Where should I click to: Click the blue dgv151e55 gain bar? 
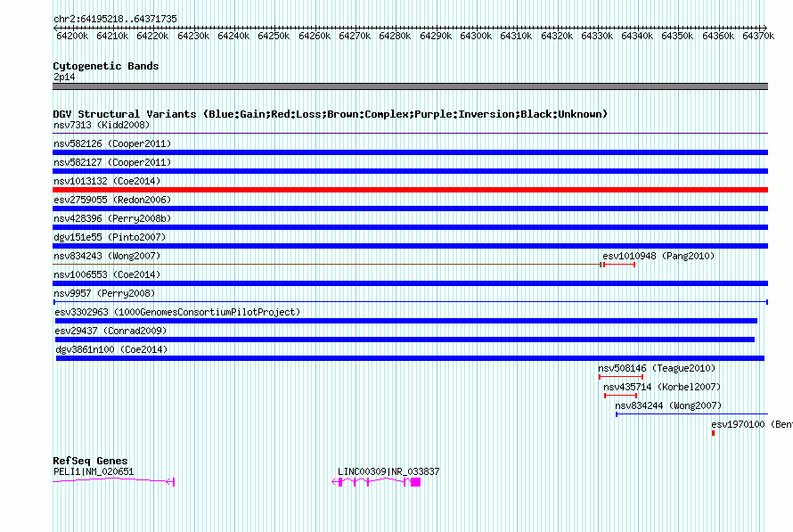410,246
